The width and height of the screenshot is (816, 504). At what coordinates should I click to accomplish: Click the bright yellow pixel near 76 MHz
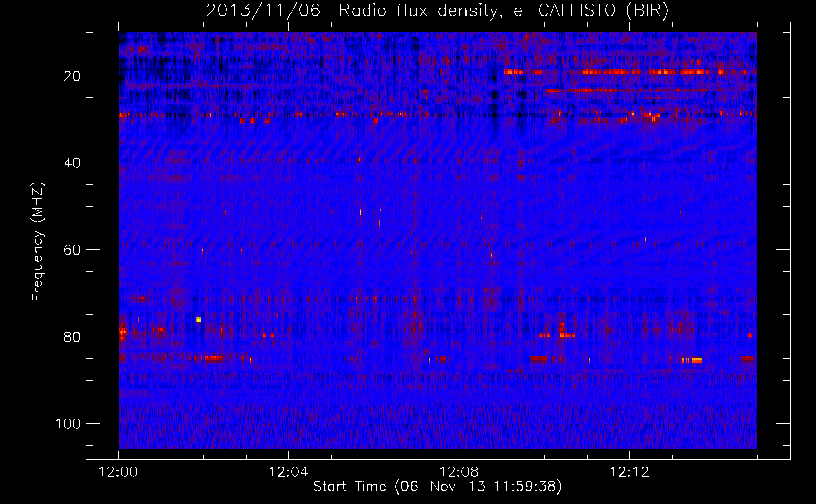198,319
